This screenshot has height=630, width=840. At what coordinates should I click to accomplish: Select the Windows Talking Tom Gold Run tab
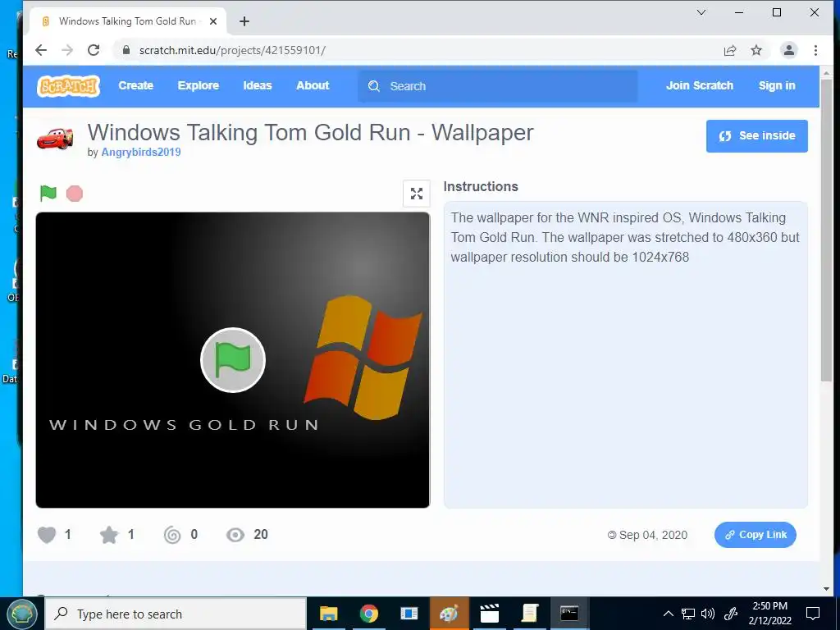[128, 21]
